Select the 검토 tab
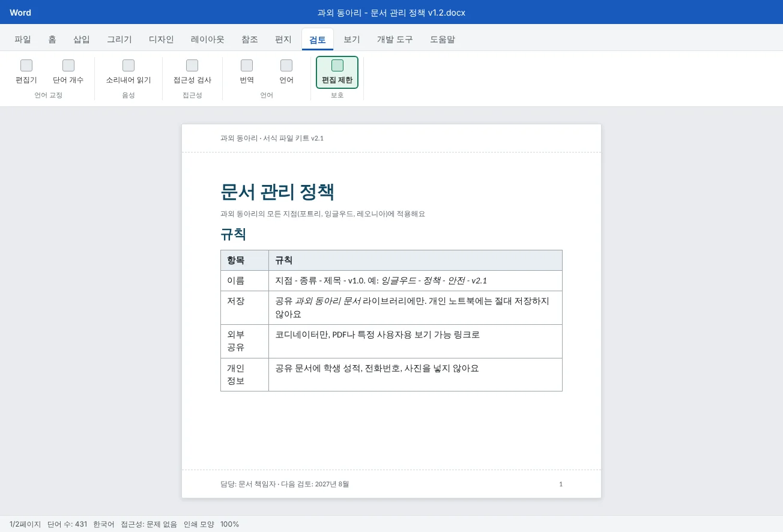The height and width of the screenshot is (532, 783). [318, 40]
